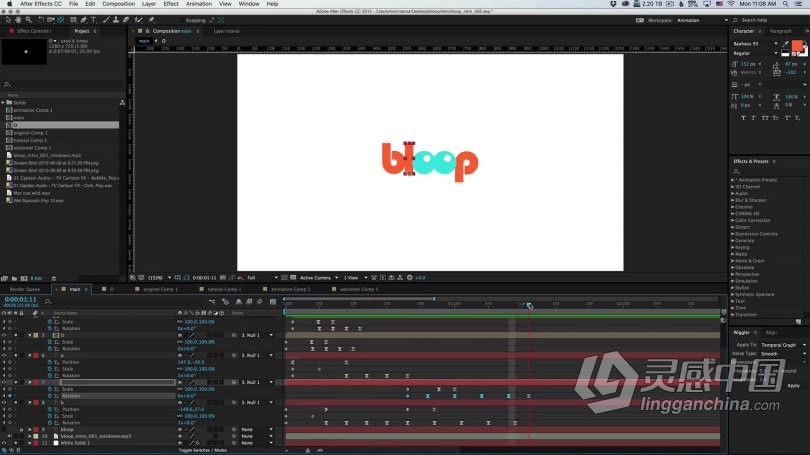The image size is (810, 455).
Task: Select the Brush tool
Action: pos(105,20)
